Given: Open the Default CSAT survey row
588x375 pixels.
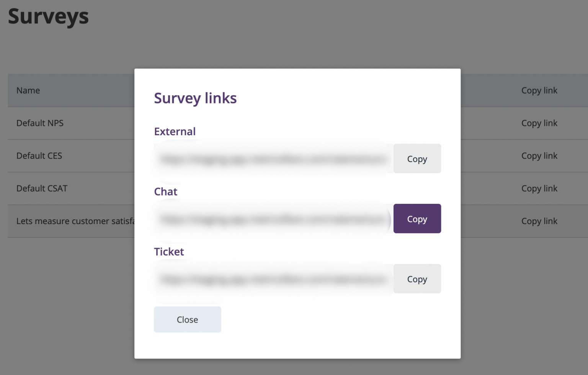Looking at the screenshot, I should [x=42, y=188].
